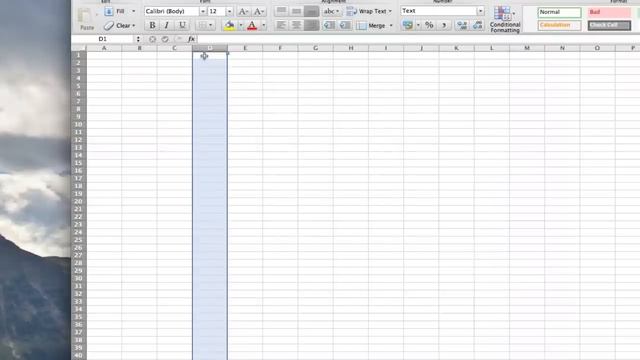
Task: Align cell contents to middle vertically
Action: pyautogui.click(x=296, y=11)
